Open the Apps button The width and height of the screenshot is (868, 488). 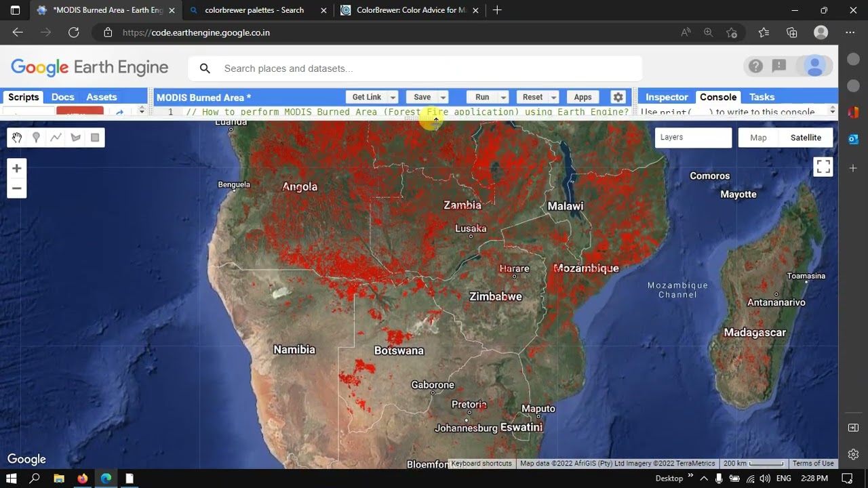[x=583, y=97]
